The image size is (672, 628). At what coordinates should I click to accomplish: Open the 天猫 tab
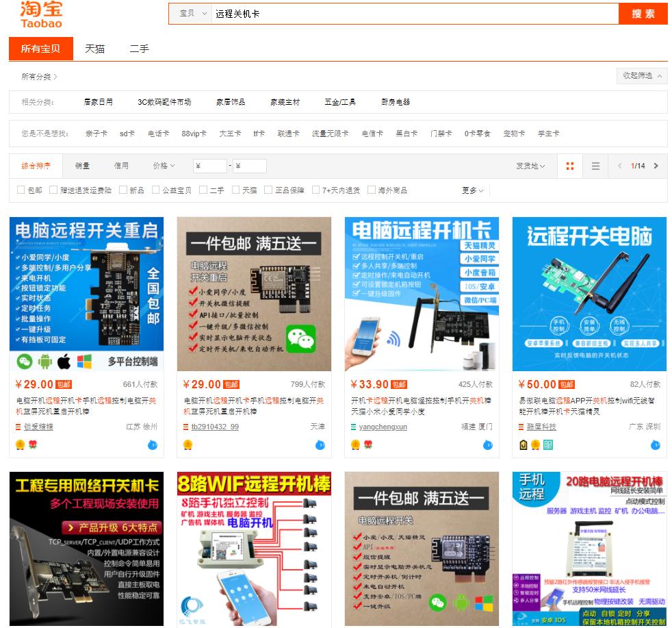click(x=95, y=49)
